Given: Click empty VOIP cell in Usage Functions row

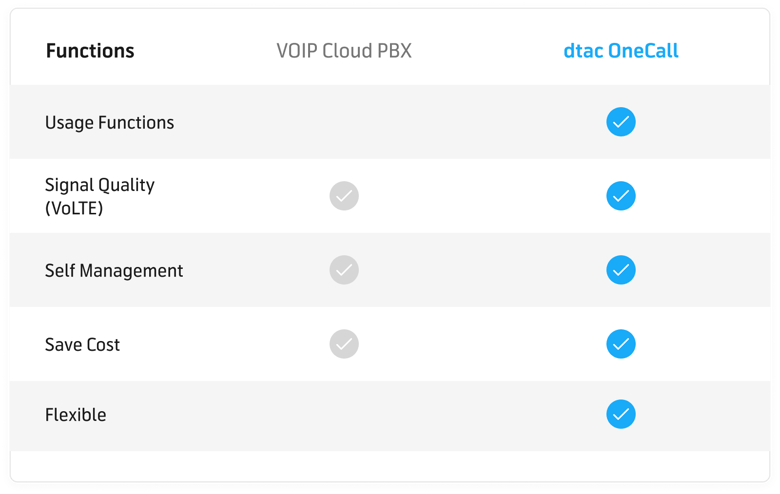Looking at the screenshot, I should (344, 122).
